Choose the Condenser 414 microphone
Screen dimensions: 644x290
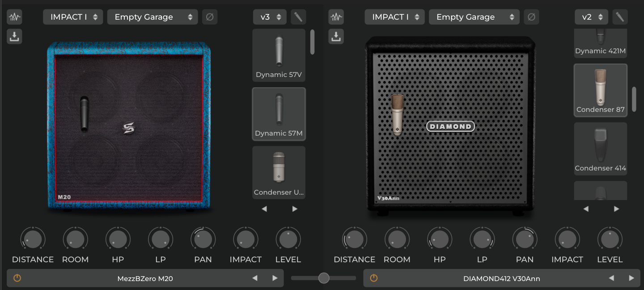tap(600, 149)
